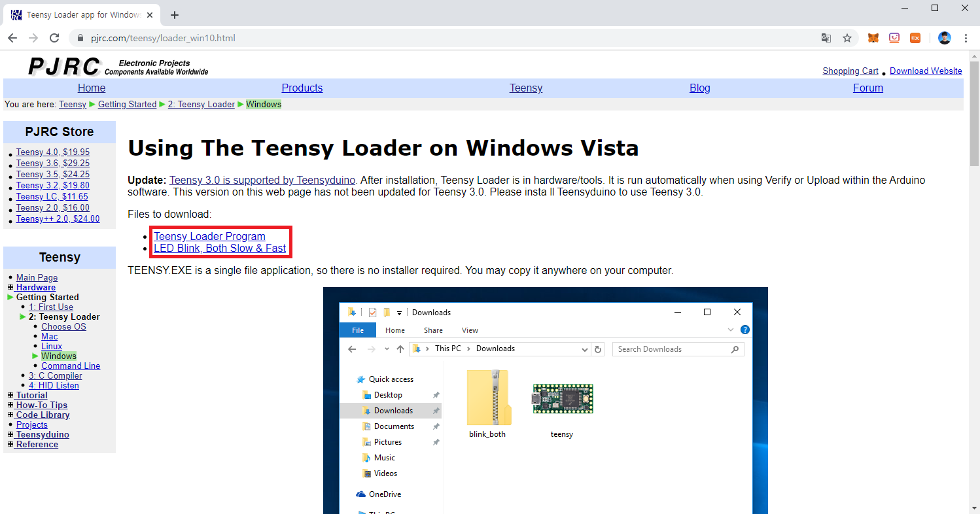The image size is (980, 514).
Task: Open Teensy in navigation bar
Action: tap(526, 88)
